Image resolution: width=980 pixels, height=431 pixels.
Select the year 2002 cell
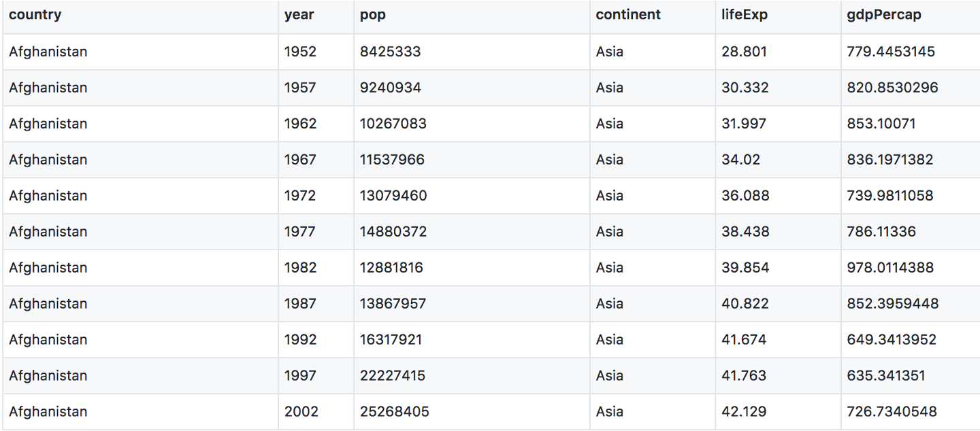[x=301, y=412]
